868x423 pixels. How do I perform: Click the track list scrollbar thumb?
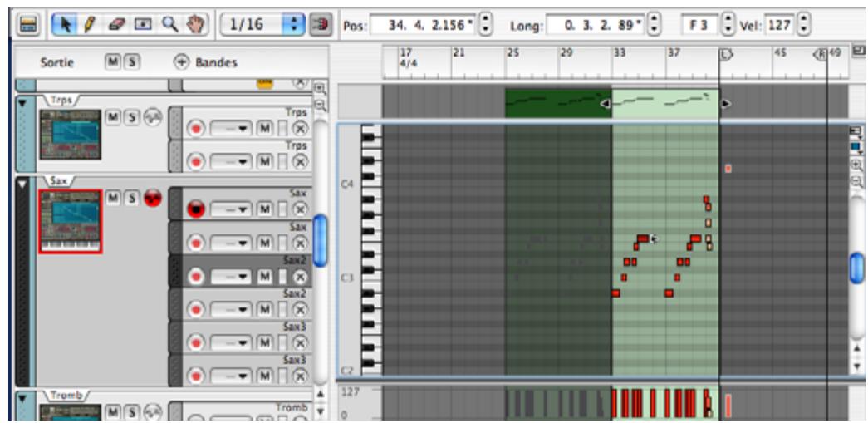coord(320,240)
